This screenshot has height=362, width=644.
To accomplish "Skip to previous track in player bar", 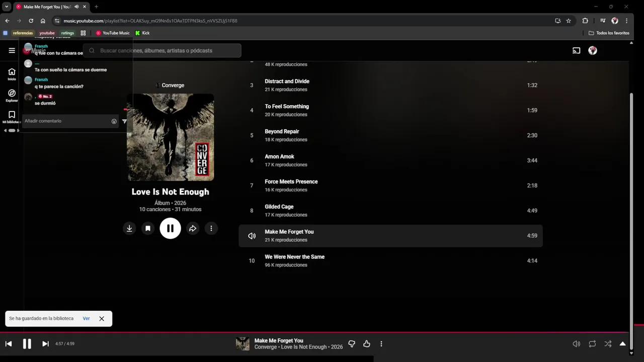I will (9, 344).
